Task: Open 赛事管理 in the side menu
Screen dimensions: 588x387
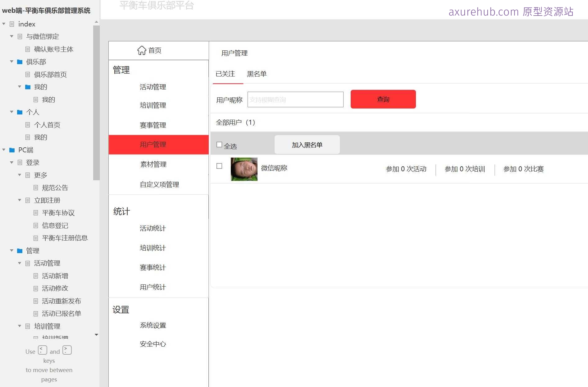Action: (153, 125)
